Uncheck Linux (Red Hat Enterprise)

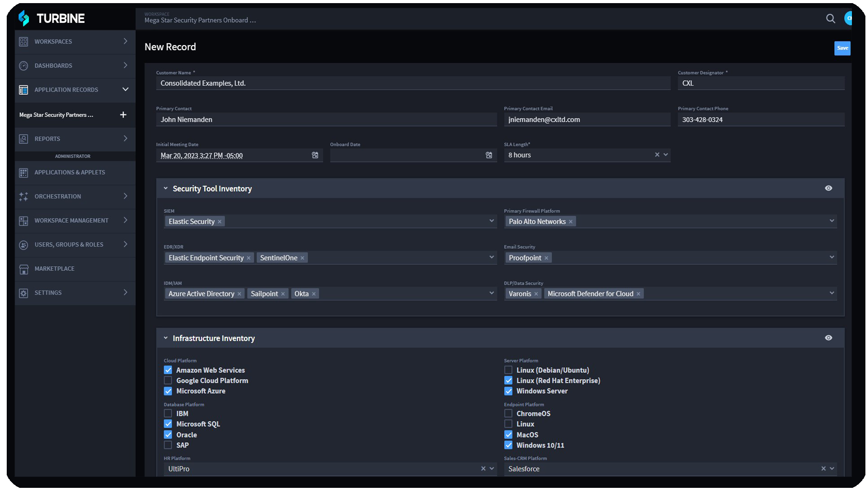coord(508,380)
